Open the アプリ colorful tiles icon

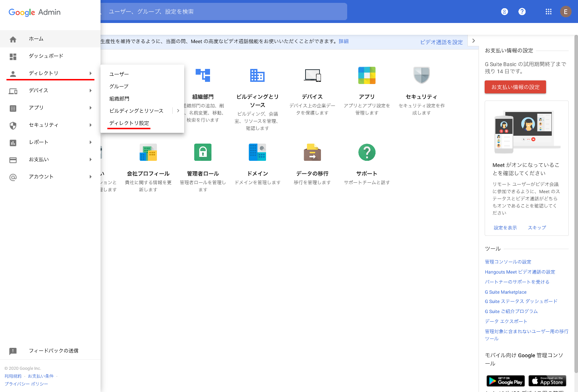(x=367, y=75)
